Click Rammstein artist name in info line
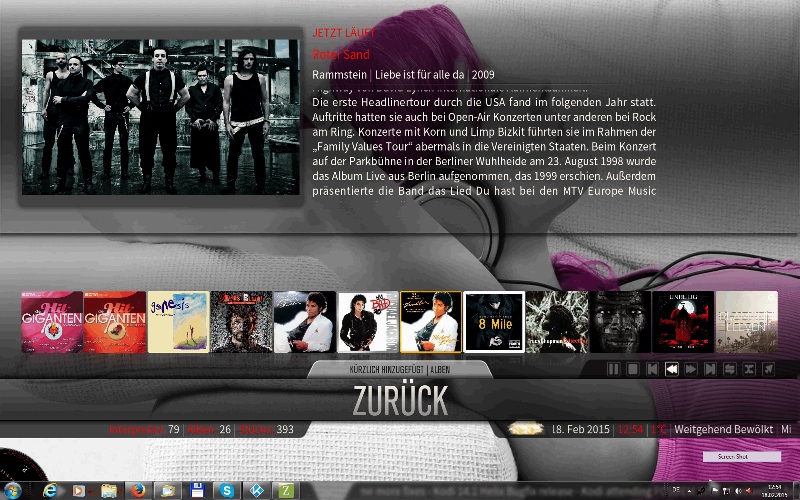The width and height of the screenshot is (800, 500). [339, 74]
